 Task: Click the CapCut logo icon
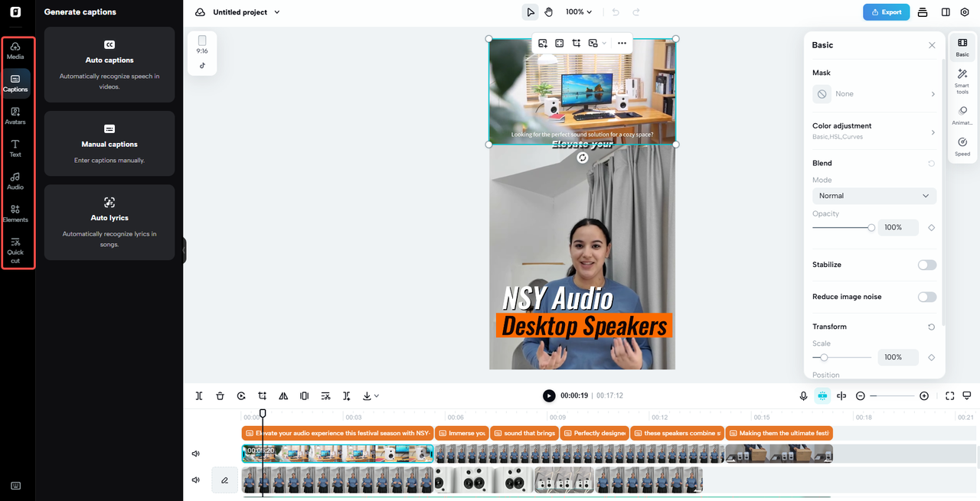click(15, 12)
